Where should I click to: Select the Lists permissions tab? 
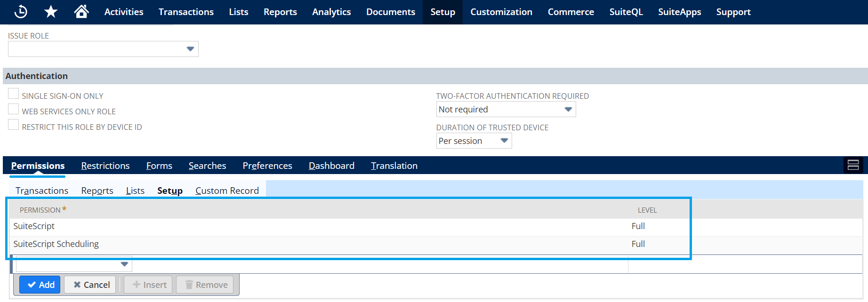click(x=135, y=191)
